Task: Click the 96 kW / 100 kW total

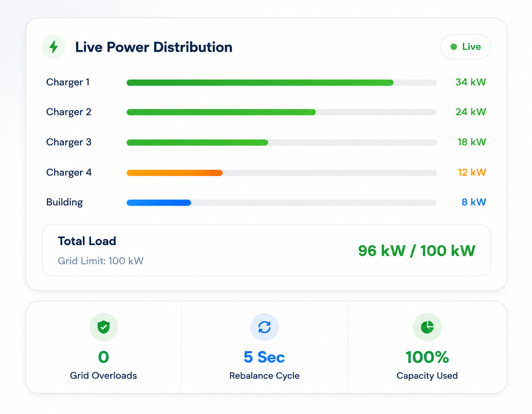Action: coord(416,251)
